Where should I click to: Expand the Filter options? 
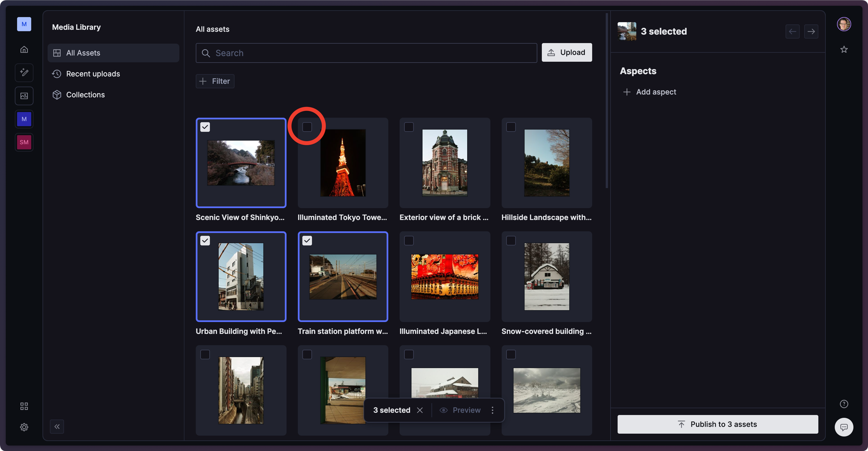click(x=215, y=81)
